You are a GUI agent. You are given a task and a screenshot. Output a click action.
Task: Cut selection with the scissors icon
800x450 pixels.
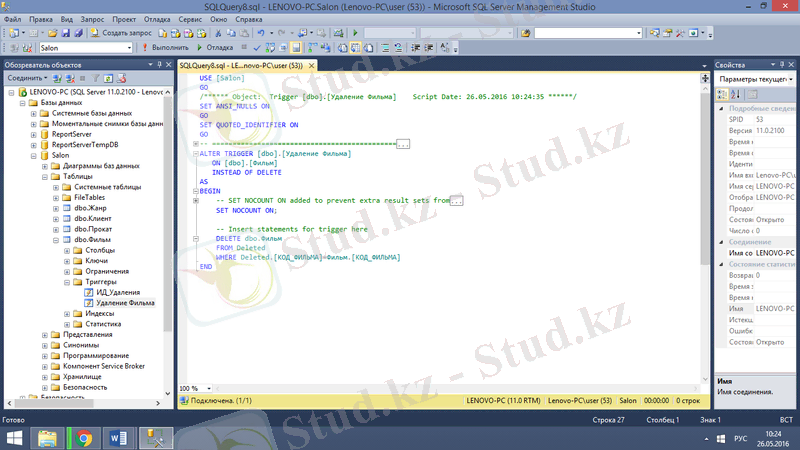[218, 33]
